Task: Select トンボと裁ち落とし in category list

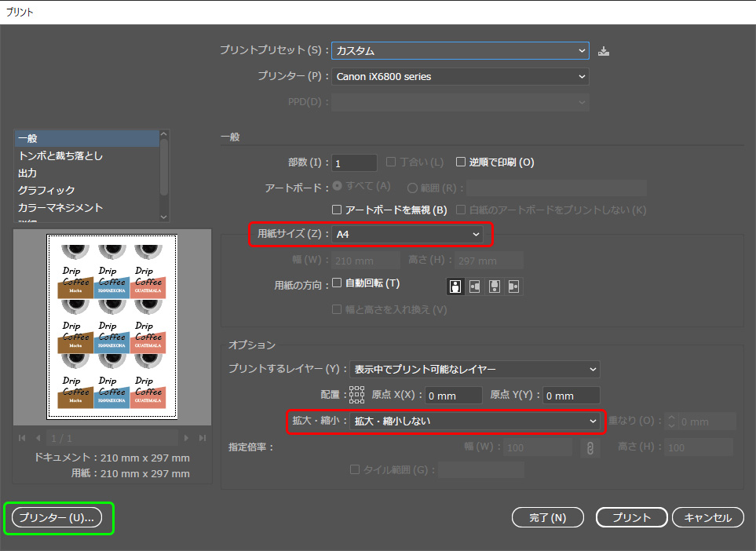Action: pyautogui.click(x=60, y=156)
